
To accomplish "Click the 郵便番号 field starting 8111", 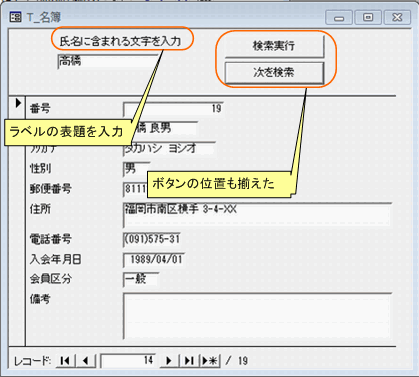I will [x=135, y=189].
